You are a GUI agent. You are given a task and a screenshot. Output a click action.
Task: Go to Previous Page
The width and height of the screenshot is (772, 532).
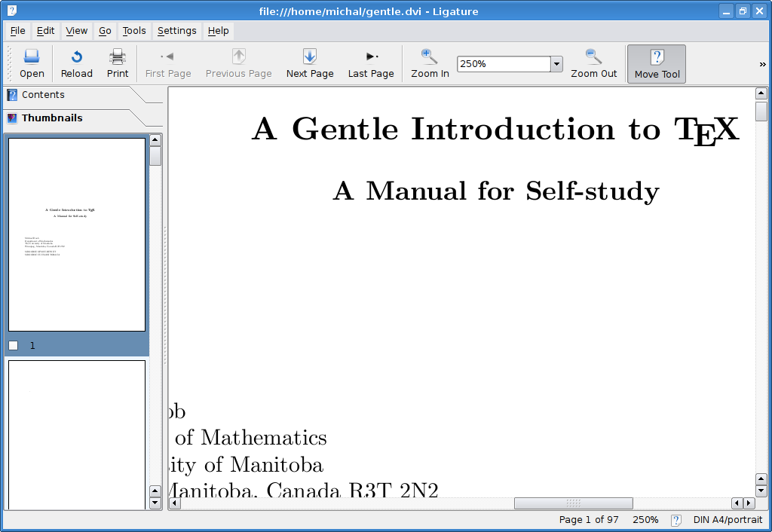pos(238,64)
